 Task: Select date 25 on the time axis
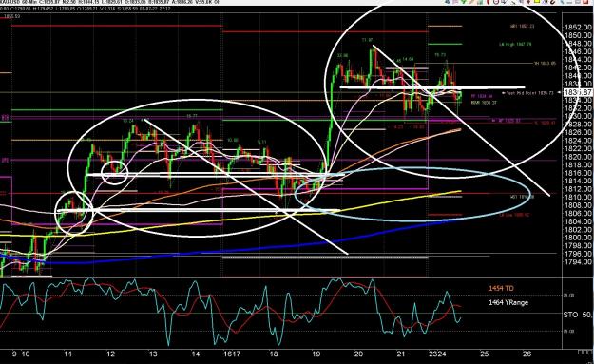tap(484, 354)
